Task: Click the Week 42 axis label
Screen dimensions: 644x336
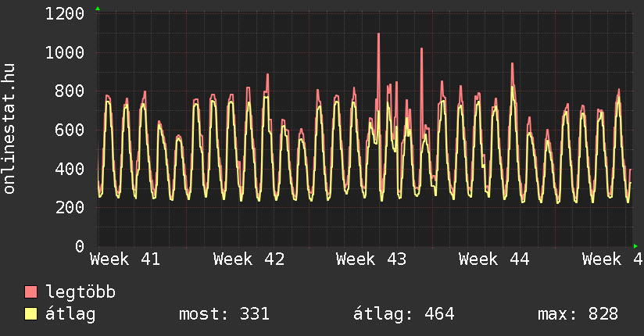Action: click(249, 259)
